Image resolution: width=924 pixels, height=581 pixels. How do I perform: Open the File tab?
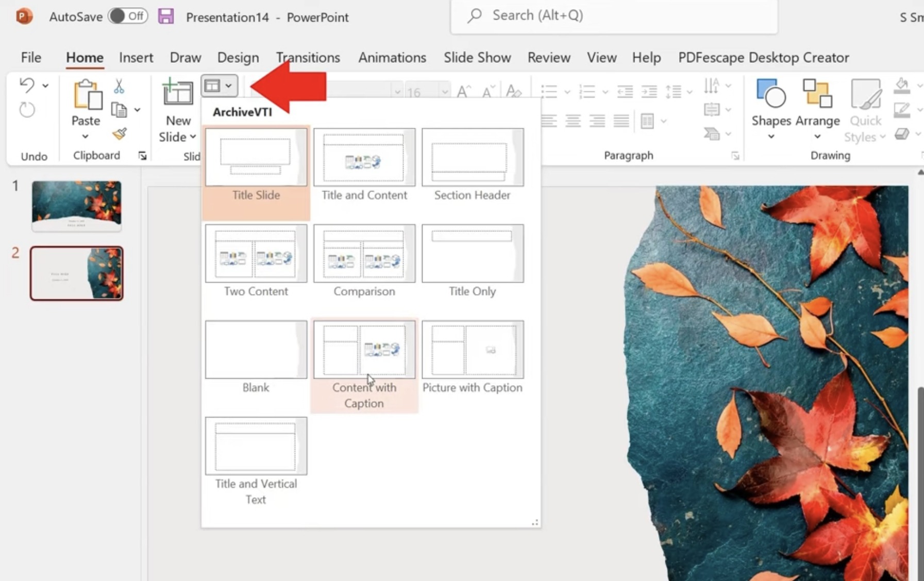[x=31, y=57]
